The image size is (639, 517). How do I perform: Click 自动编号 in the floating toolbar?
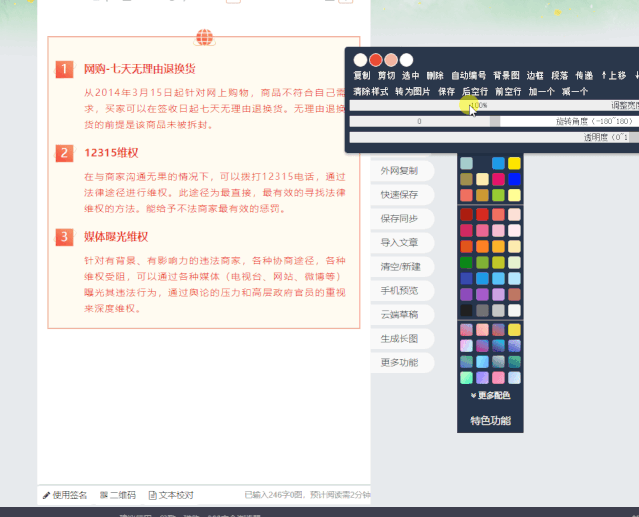click(468, 76)
